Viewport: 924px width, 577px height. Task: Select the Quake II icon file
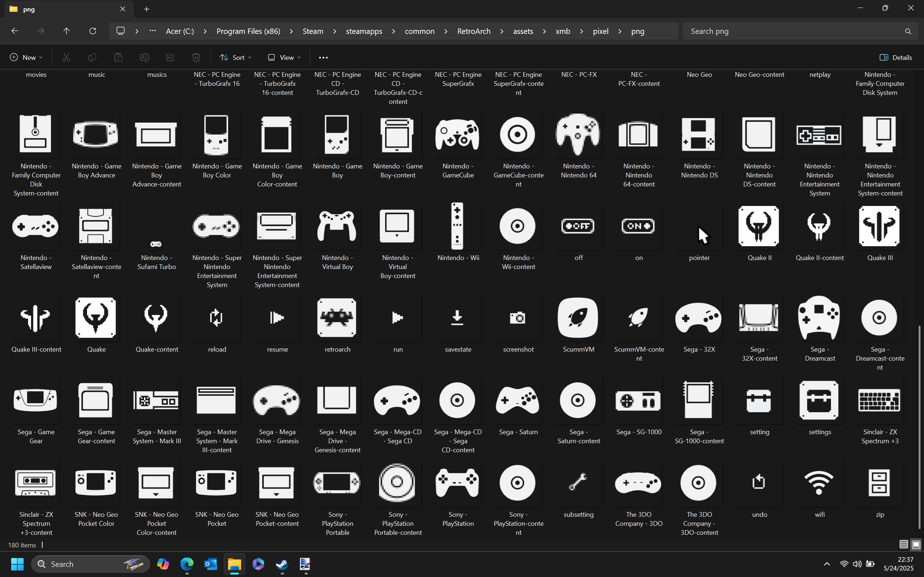click(759, 226)
